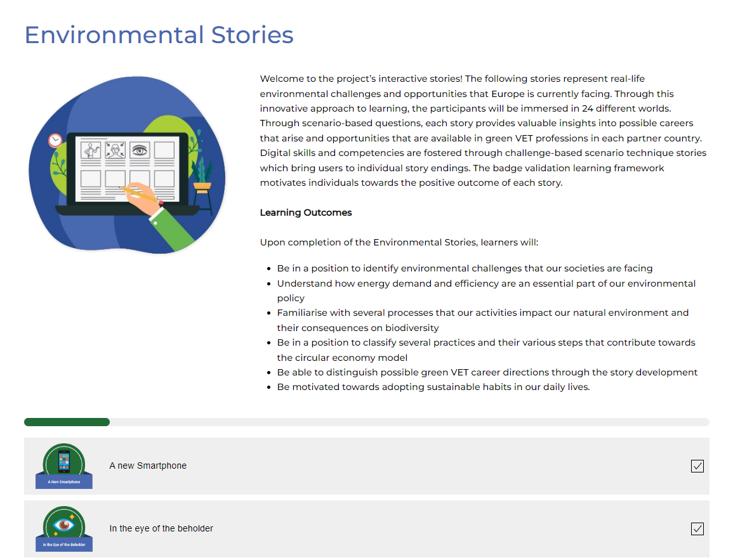The image size is (733, 560).
Task: Select the arrows storyboard frame on the laptop
Action: 116,150
